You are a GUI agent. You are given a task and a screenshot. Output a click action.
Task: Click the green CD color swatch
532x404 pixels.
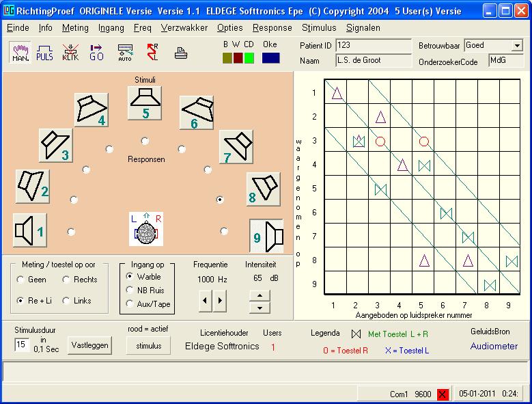pos(249,58)
